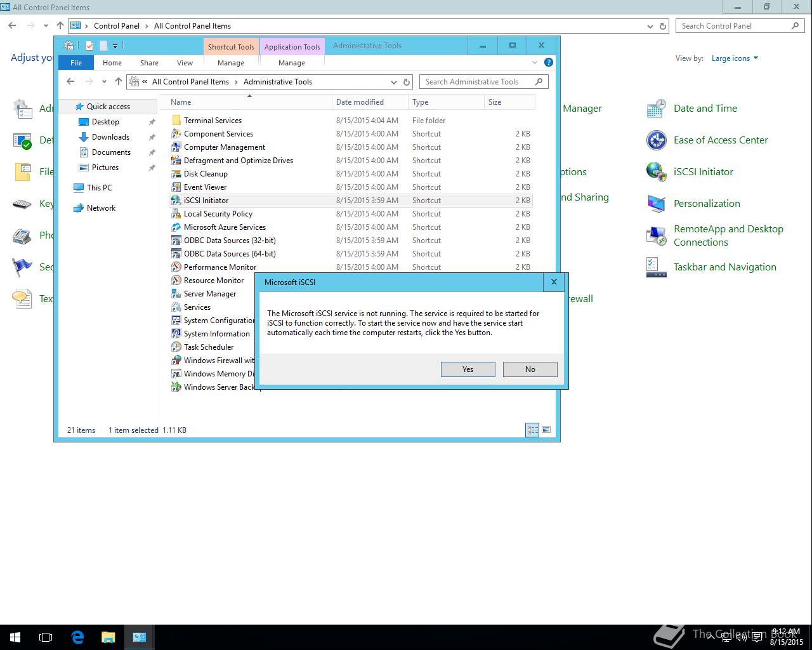
Task: Select the Component Services icon
Action: (176, 134)
